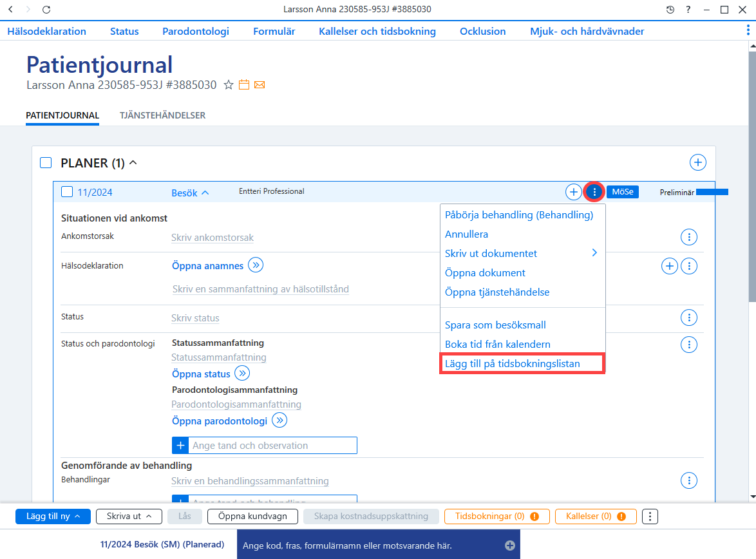Open the Ankomstorsak row three-dot menu
This screenshot has height=559, width=756.
click(689, 237)
